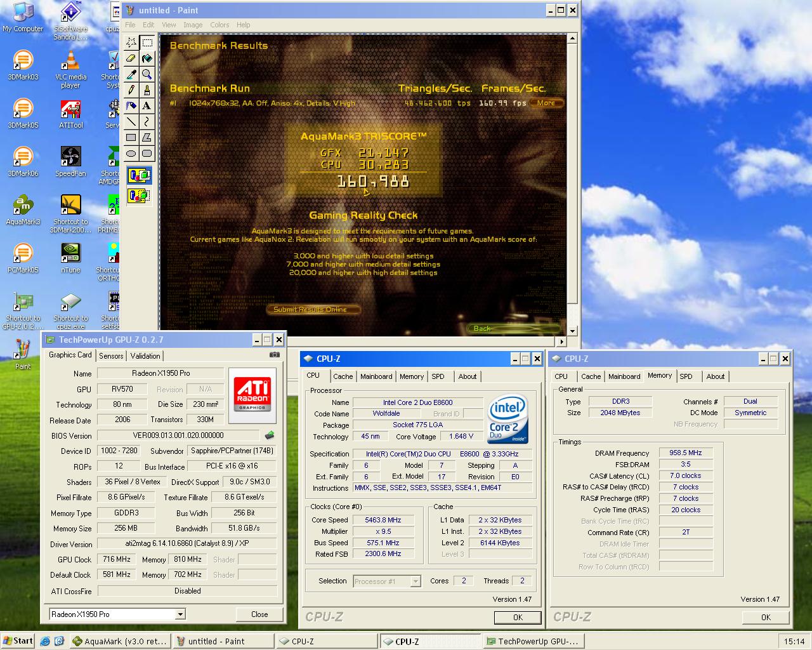Screen dimensions: 812x650
Task: Expand the Radeon X1950 Pro GPU dropdown
Action: point(180,614)
